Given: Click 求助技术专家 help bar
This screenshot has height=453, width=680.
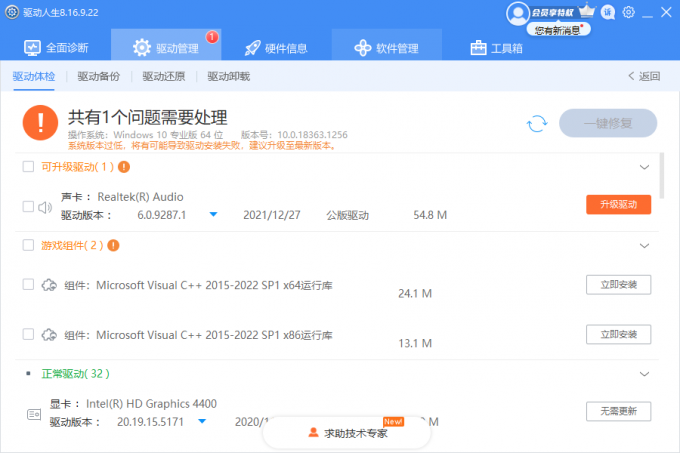Looking at the screenshot, I should tap(347, 433).
